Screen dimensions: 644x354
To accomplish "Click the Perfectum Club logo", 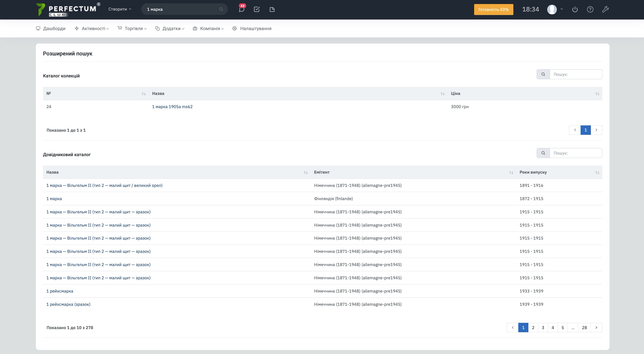I will (x=67, y=9).
